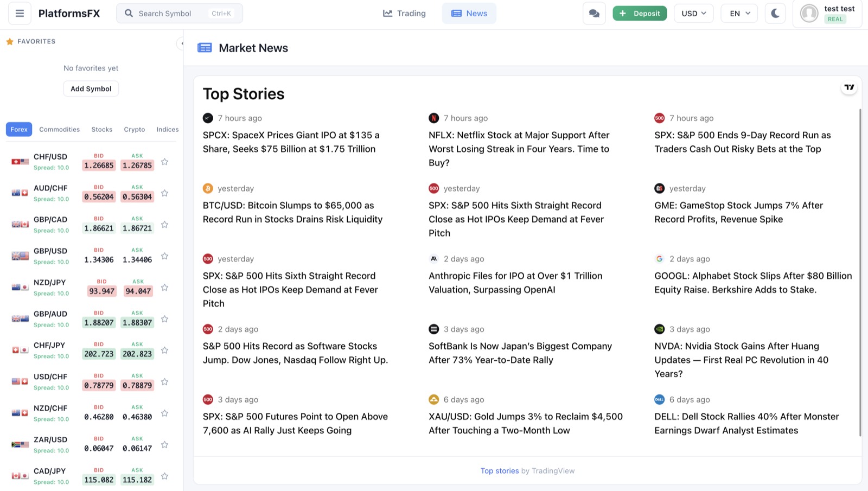
Task: Open the Netflix Major Support story
Action: point(519,149)
